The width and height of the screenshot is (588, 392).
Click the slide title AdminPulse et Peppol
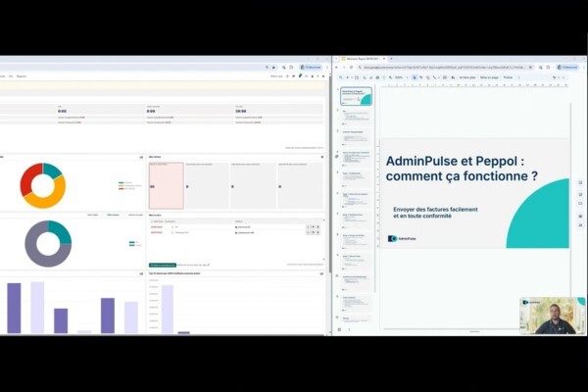462,169
